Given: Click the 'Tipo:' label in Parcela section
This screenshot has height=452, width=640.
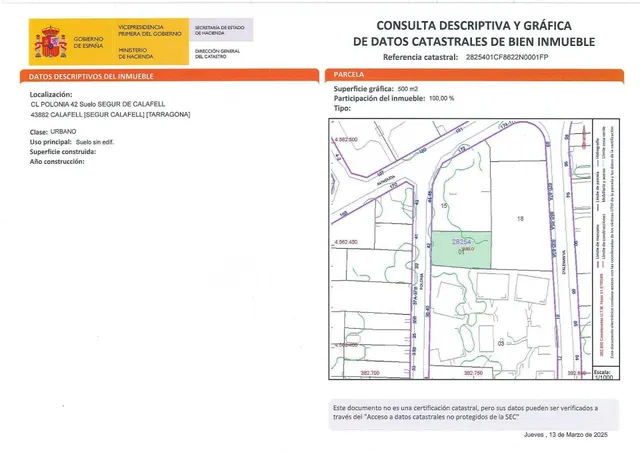Looking at the screenshot, I should 342,109.
